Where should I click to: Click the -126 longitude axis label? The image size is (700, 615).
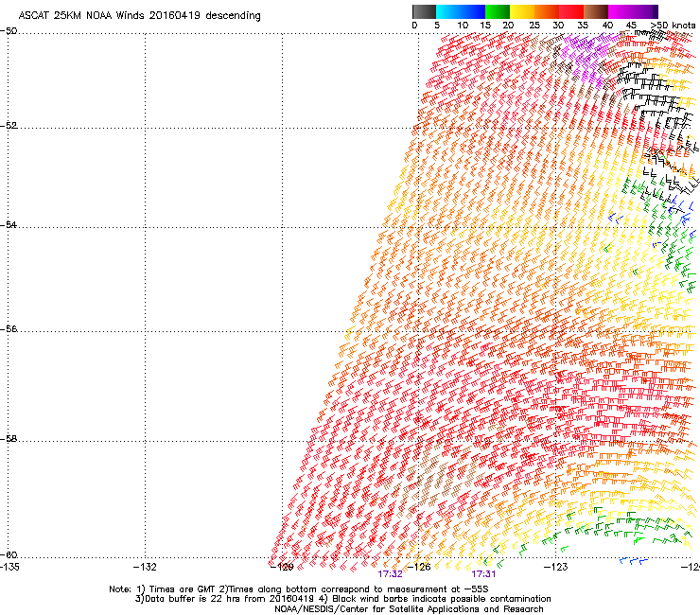point(419,567)
